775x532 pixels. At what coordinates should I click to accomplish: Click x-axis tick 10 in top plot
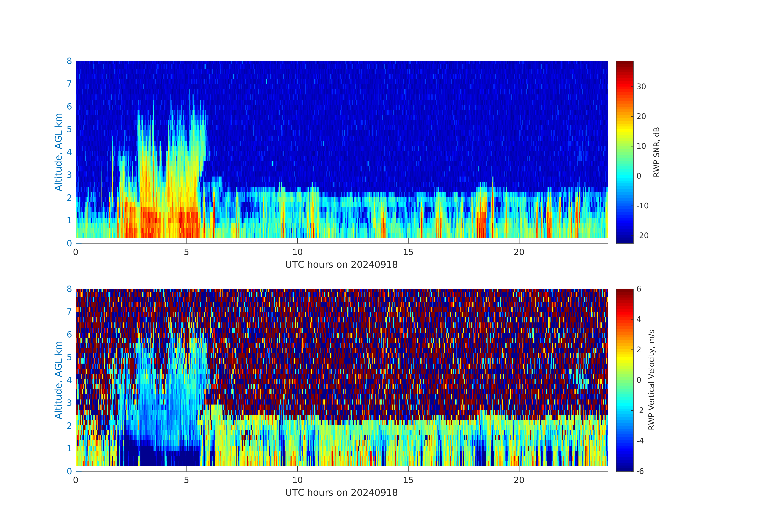coord(297,252)
